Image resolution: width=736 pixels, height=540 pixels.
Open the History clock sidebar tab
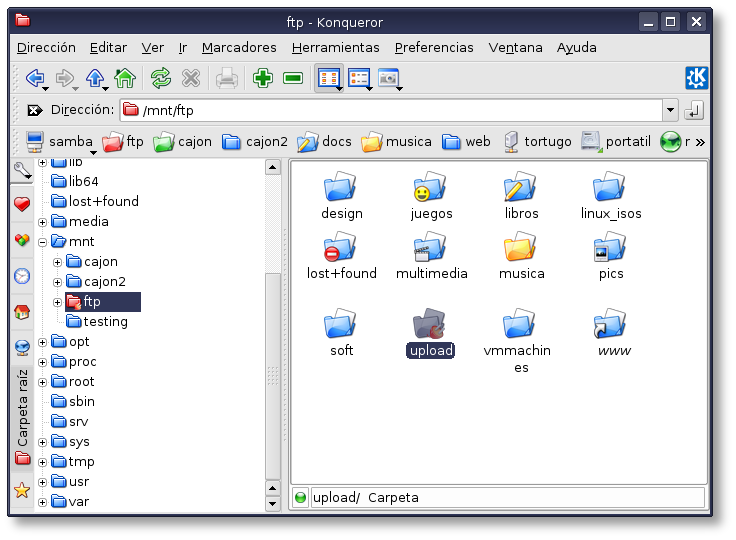click(x=22, y=276)
